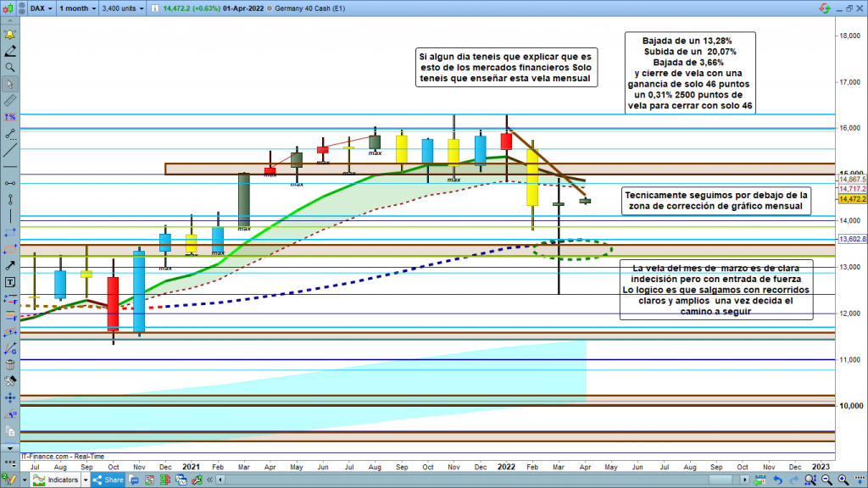Click the trash bin delete icon
The image size is (868, 488).
(9, 364)
